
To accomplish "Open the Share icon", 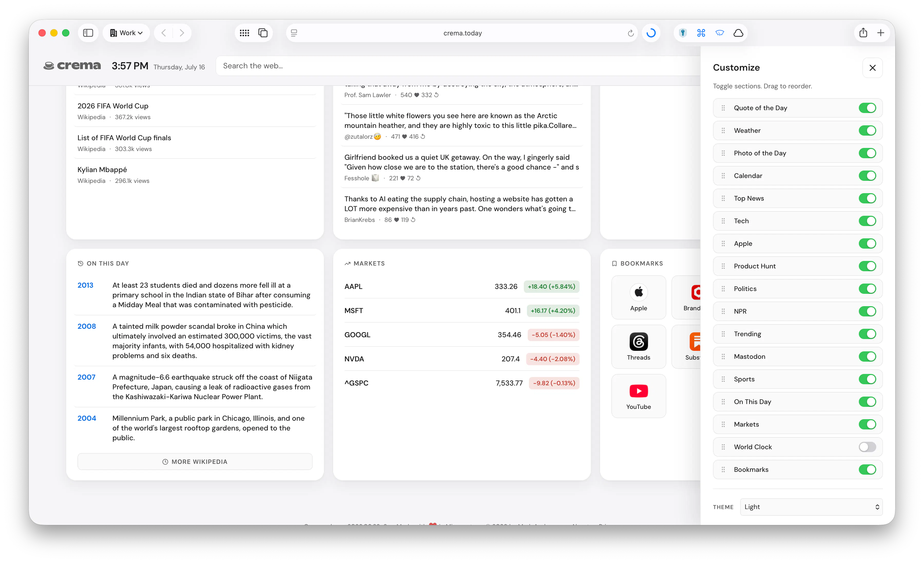I will (863, 33).
